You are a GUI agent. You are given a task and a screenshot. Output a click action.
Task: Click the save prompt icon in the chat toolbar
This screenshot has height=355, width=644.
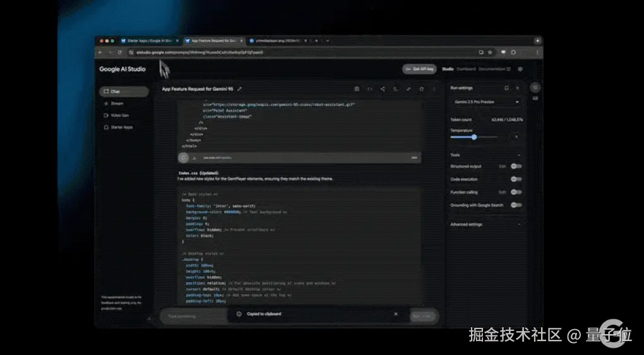(357, 88)
